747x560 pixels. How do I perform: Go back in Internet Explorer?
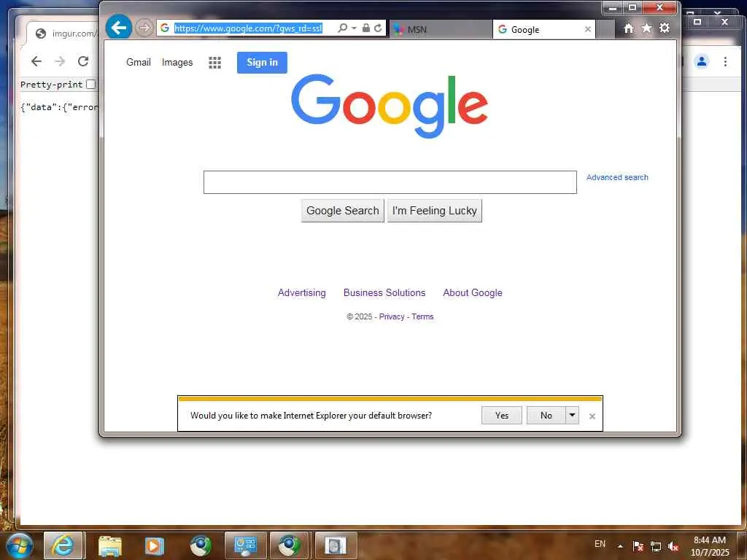119,28
